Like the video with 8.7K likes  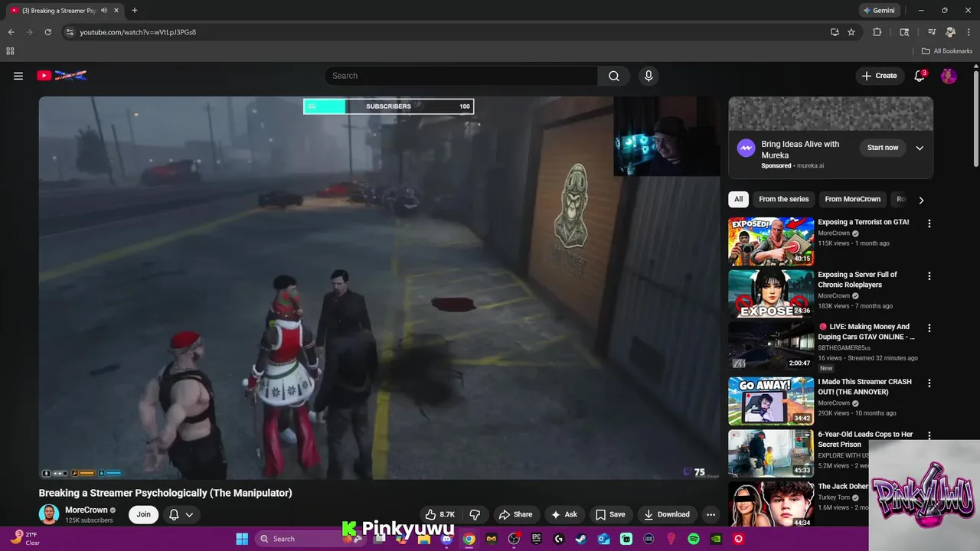click(x=440, y=514)
